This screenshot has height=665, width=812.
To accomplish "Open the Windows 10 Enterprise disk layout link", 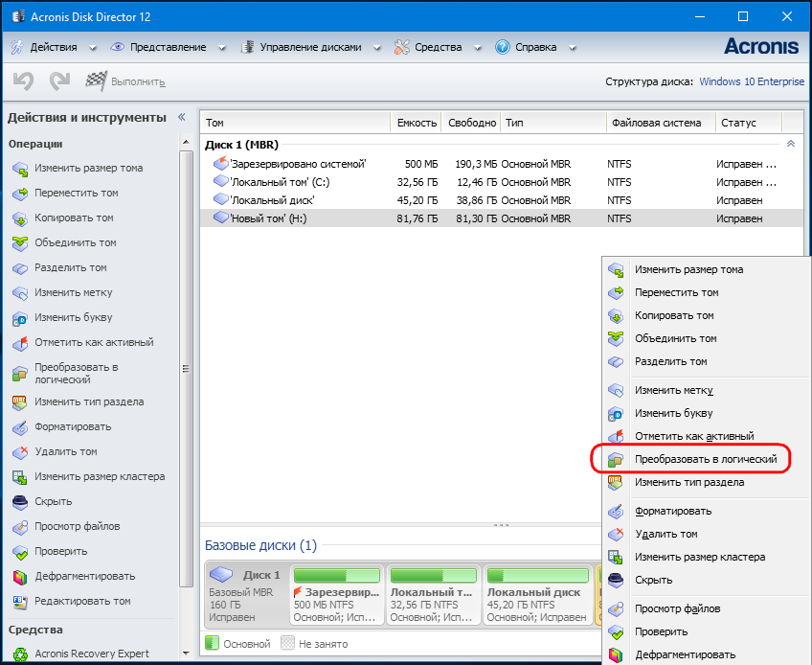I will point(752,82).
